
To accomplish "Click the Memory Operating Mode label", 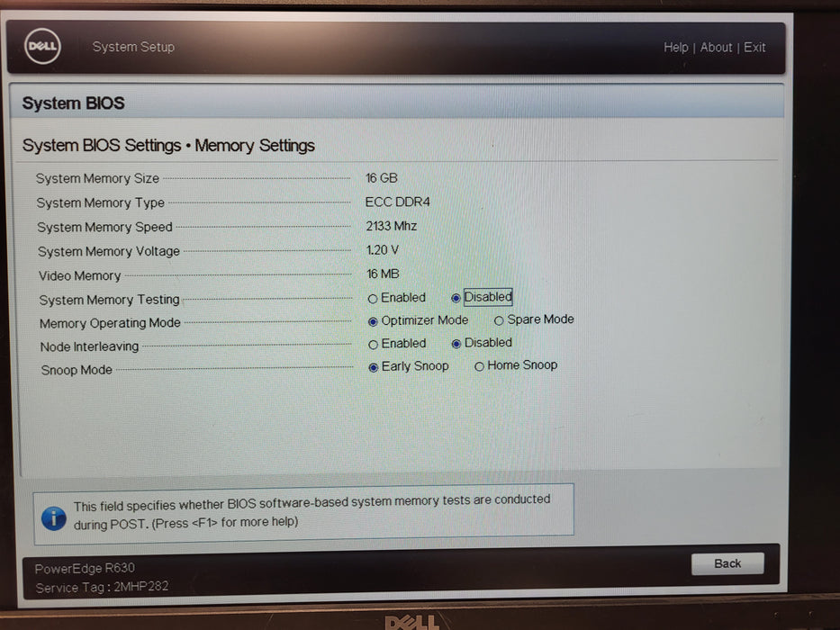I will [x=110, y=323].
